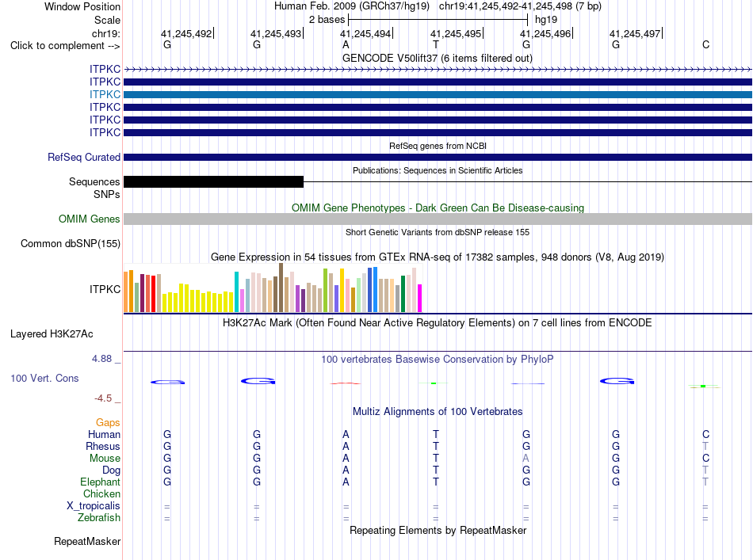Image resolution: width=753 pixels, height=560 pixels.
Task: Click the 'RefSeq Curated' track label
Action: pos(84,158)
